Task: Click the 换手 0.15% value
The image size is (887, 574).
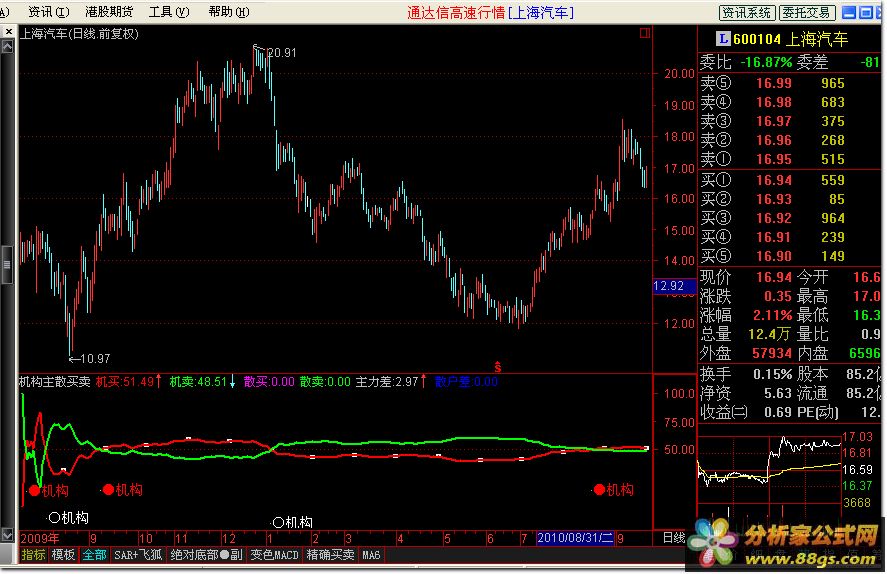Action: pyautogui.click(x=772, y=374)
